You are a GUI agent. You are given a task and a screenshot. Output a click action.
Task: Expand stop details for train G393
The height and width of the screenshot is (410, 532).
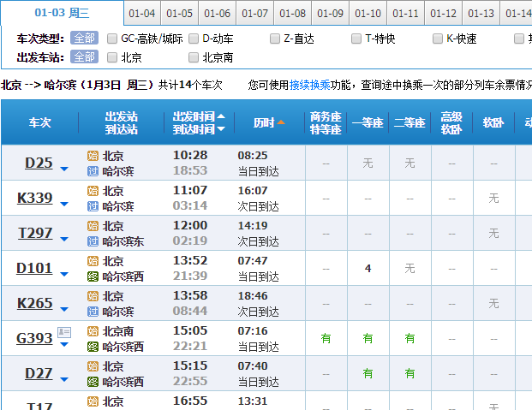tap(64, 345)
